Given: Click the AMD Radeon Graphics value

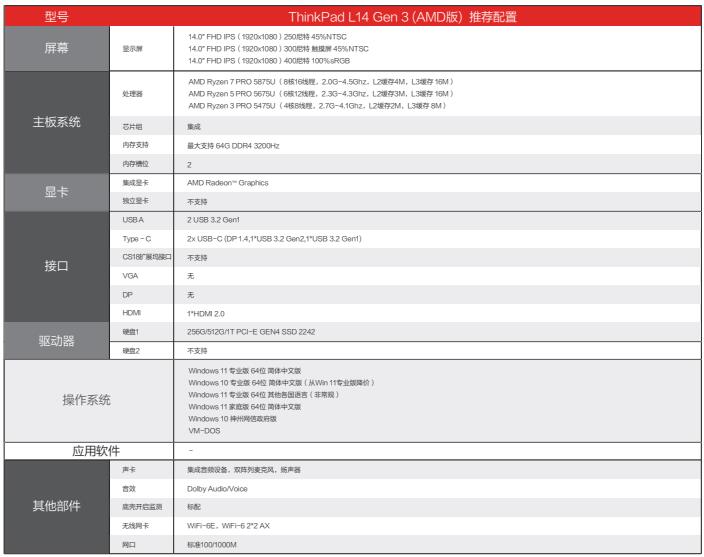Looking at the screenshot, I should point(230,183).
